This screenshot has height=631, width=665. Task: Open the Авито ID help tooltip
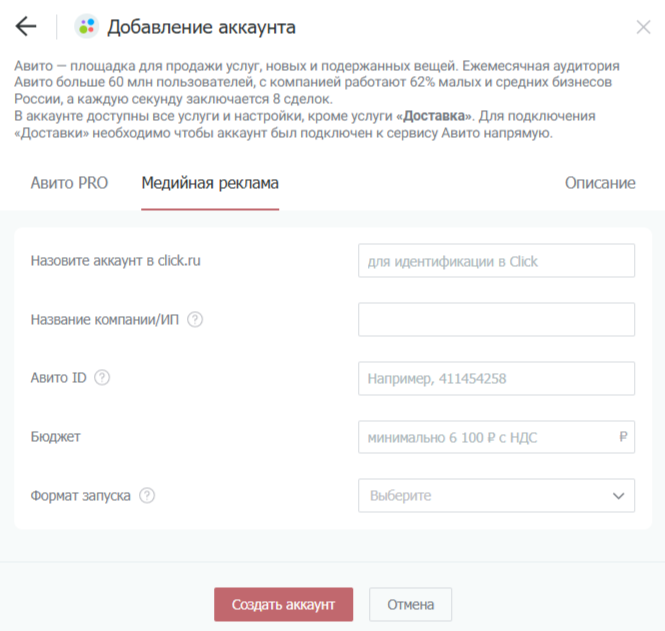[102, 378]
